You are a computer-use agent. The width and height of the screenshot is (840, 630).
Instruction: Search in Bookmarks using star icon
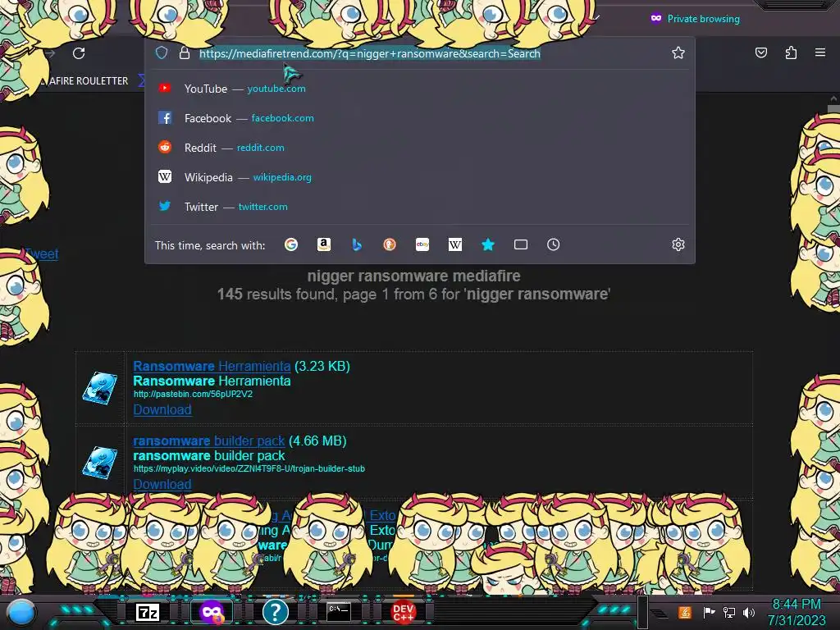coord(487,244)
